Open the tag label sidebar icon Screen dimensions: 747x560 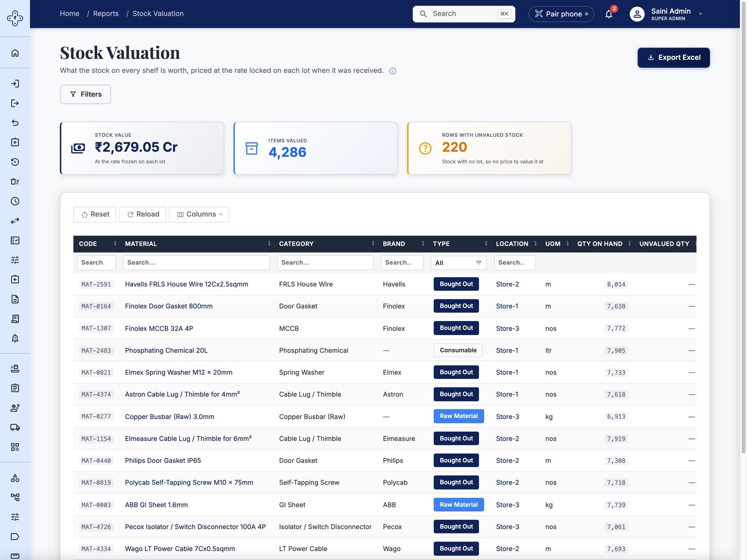[15, 537]
